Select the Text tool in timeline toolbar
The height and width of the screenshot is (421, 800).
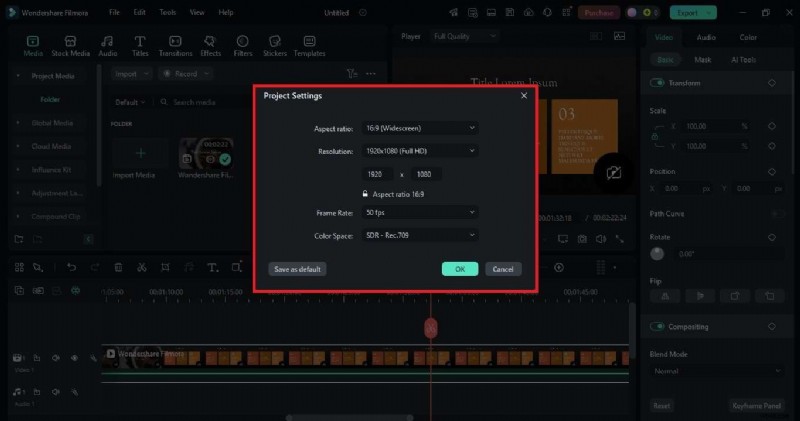coord(212,267)
